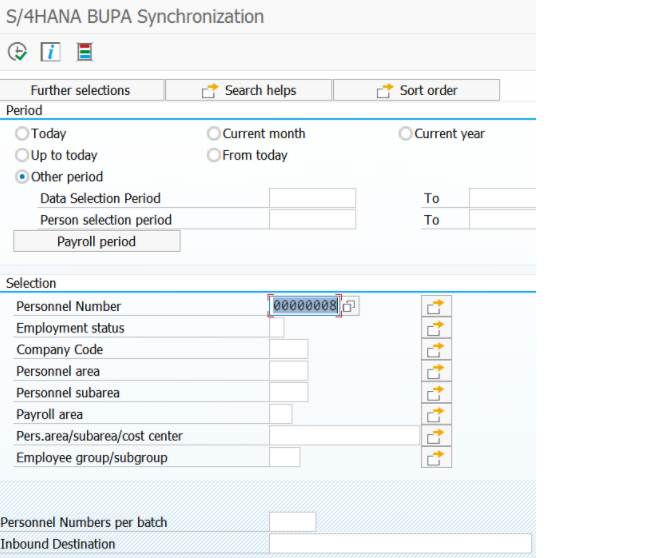Click the Employee group/subgroup input field
Image resolution: width=650 pixels, height=558 pixels.
[x=284, y=457]
